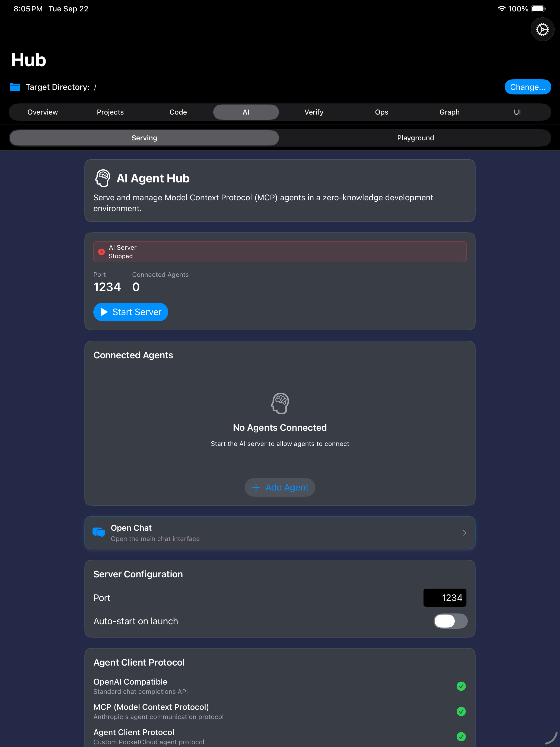This screenshot has height=747, width=560.
Task: Switch to the Overview tab
Action: [43, 112]
